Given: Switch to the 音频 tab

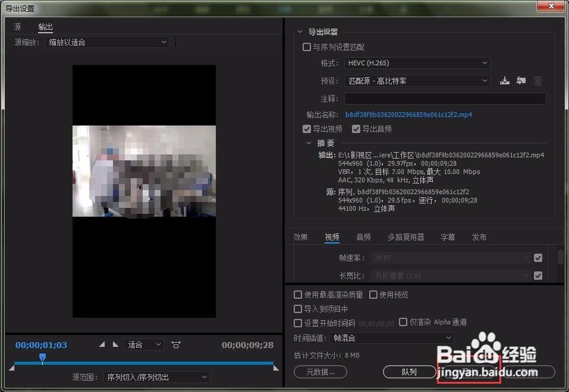Looking at the screenshot, I should pos(363,237).
